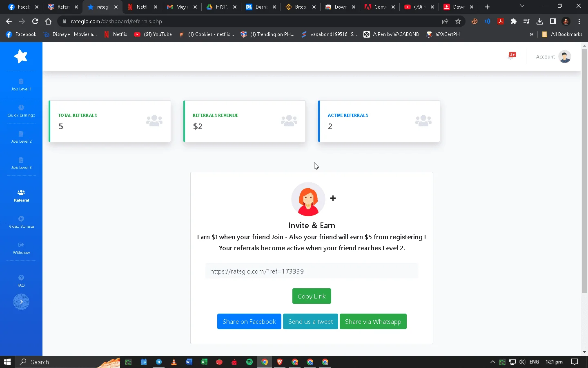
Task: Open VAXCertPH bookmark
Action: coord(443,34)
